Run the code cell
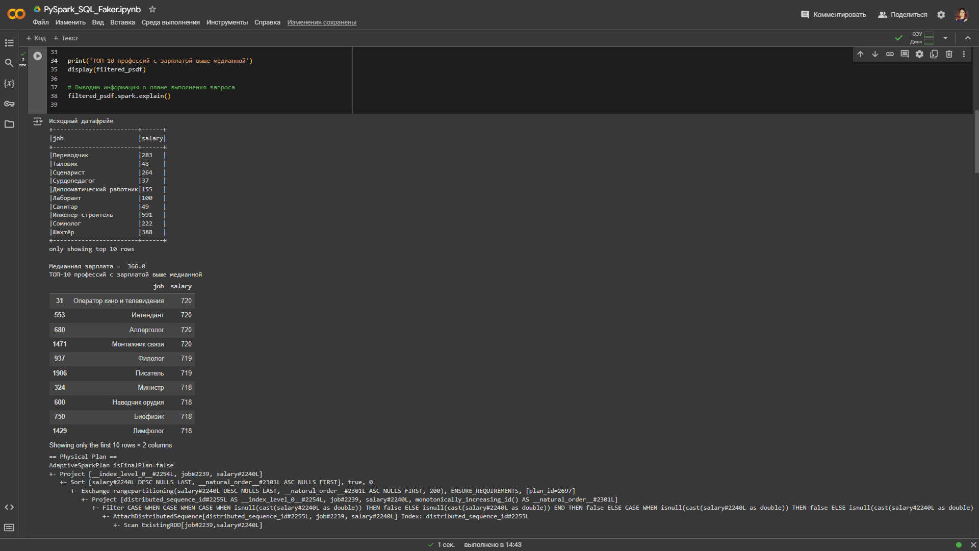 [x=38, y=56]
